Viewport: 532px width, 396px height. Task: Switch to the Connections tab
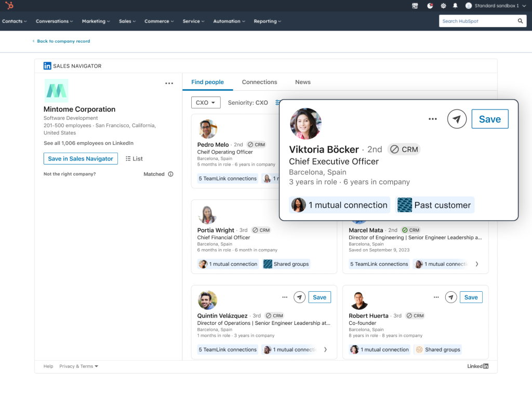click(259, 82)
